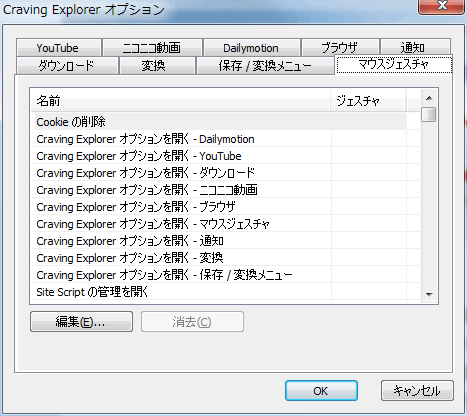467x416 pixels.
Task: Select the 変換 tab
Action: pyautogui.click(x=157, y=66)
